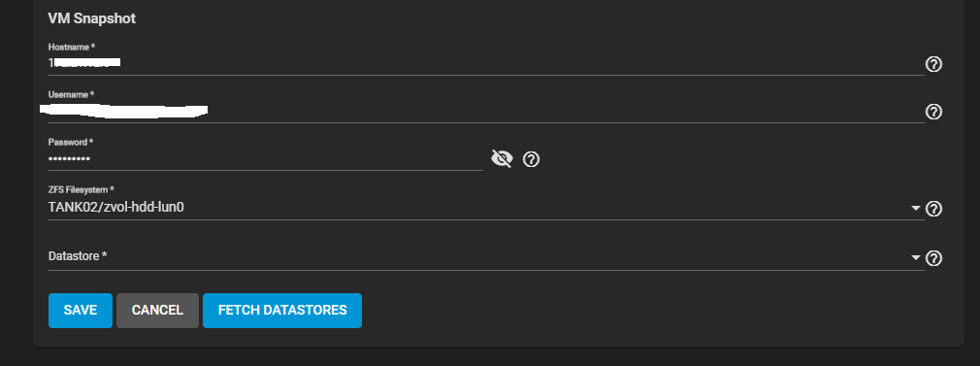Toggle password visibility with the eye icon
The width and height of the screenshot is (980, 366).
point(502,159)
